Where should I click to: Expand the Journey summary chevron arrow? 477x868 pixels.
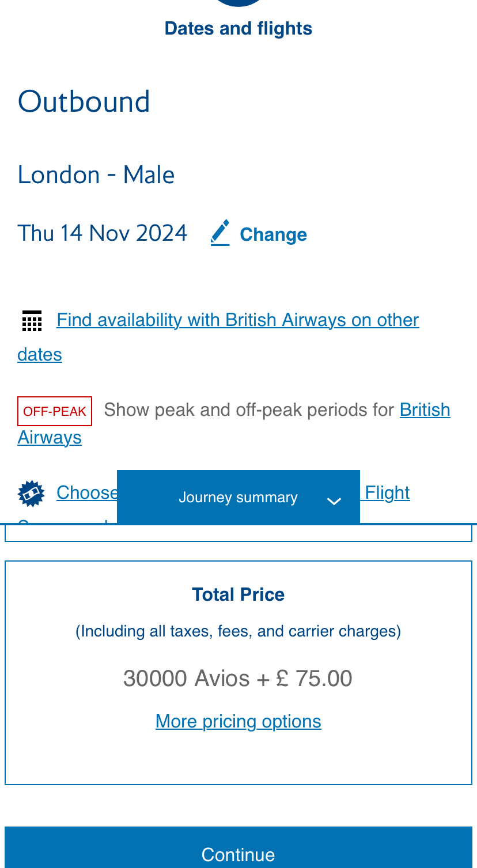click(x=334, y=501)
